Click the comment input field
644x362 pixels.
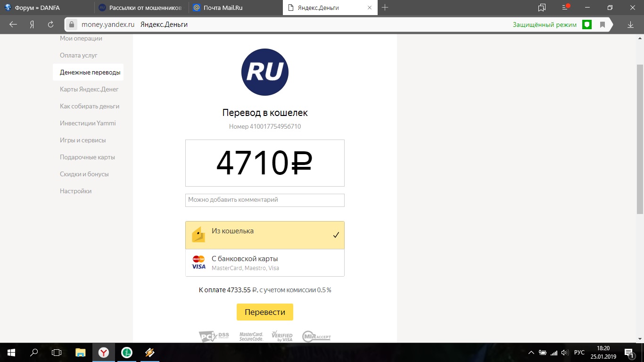click(264, 200)
